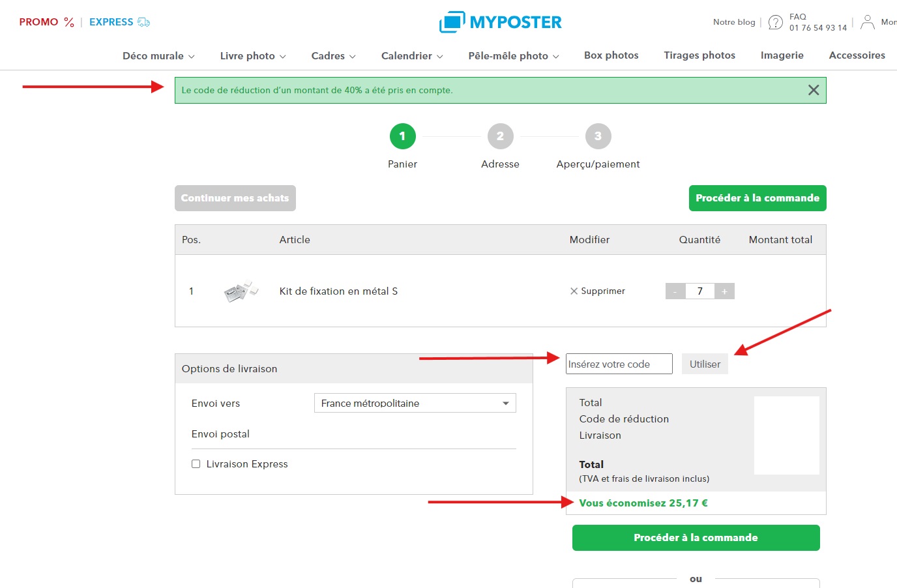
Task: Increase quantity with the plus button
Action: pyautogui.click(x=724, y=291)
